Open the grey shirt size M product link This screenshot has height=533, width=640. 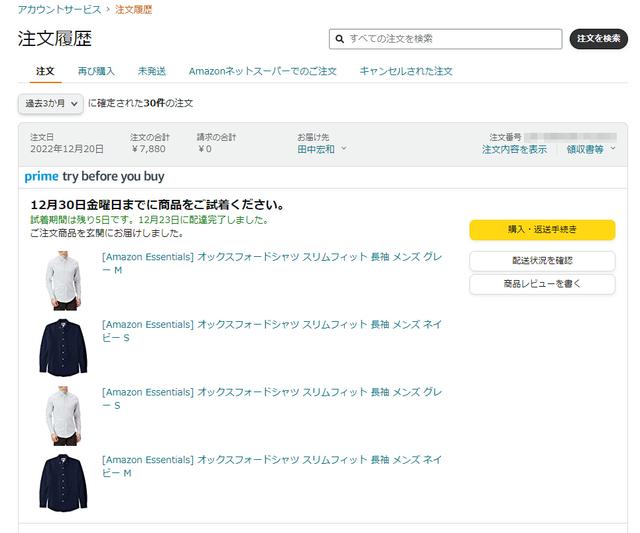point(272,263)
